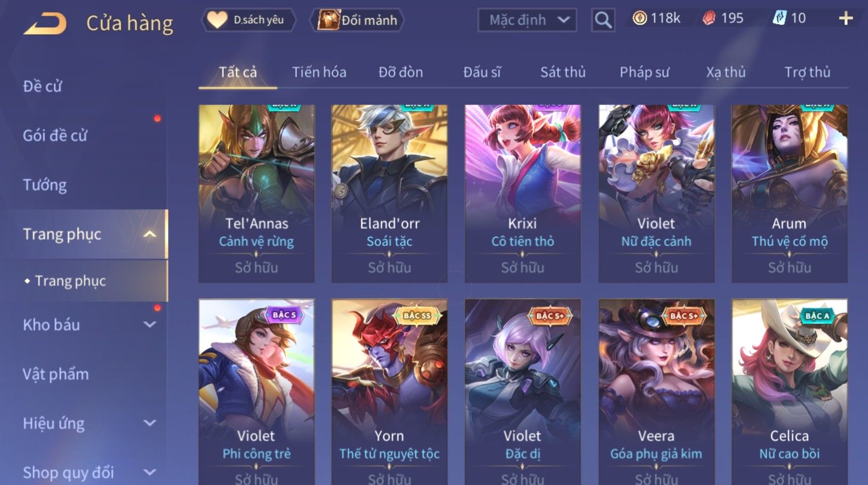Tap the golden back arrow icon

[45, 23]
